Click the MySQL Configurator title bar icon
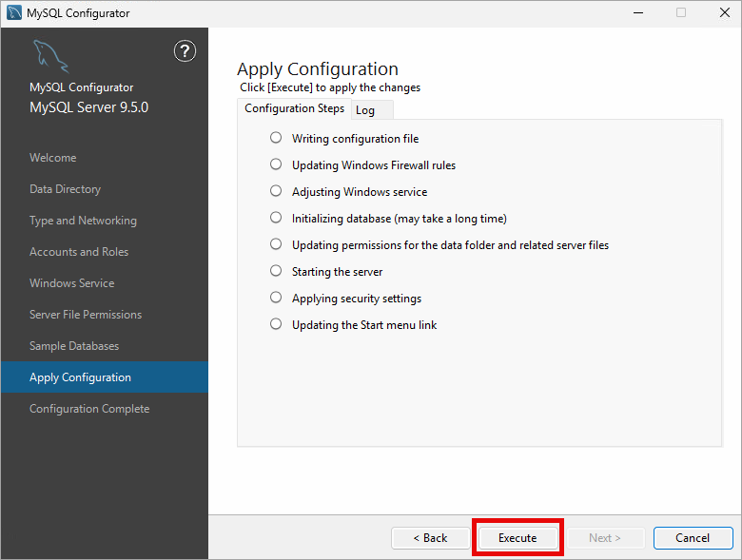 pos(13,13)
